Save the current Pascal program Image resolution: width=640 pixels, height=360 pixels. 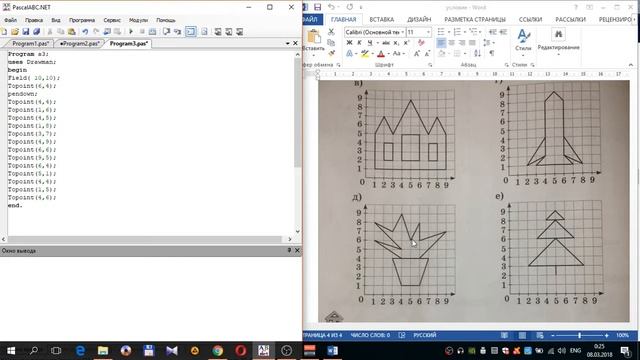point(25,31)
